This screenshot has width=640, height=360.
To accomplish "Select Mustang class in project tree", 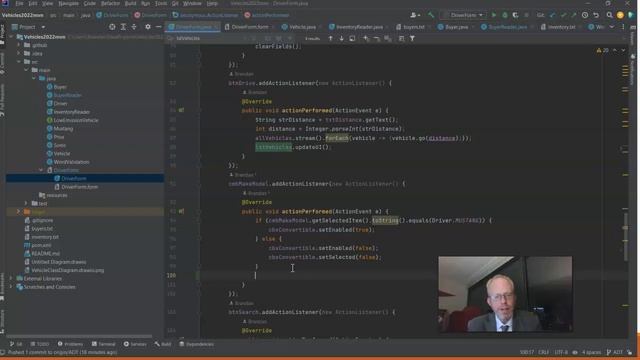I will 63,129.
